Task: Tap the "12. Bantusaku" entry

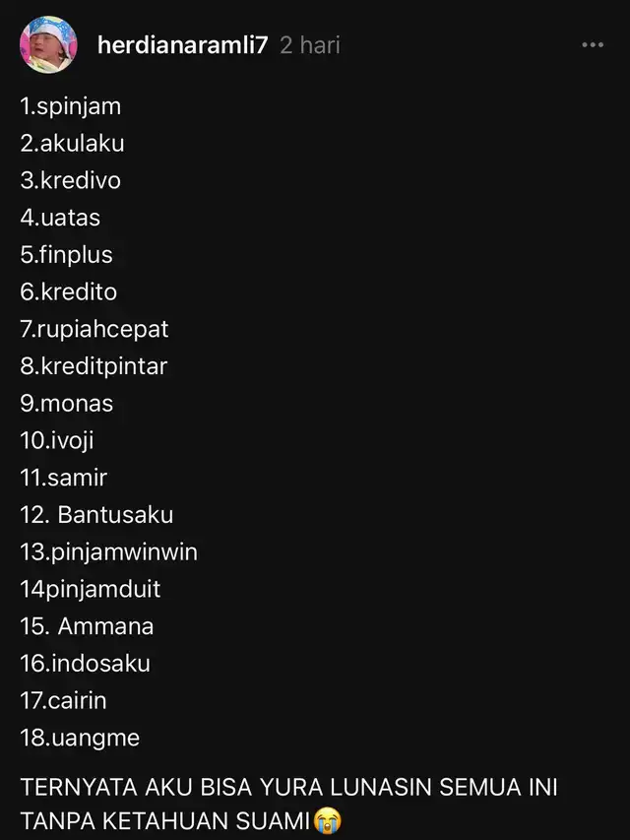Action: (x=97, y=515)
